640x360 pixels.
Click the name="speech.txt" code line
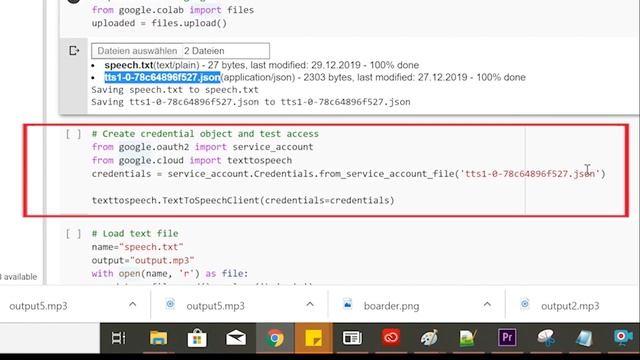[138, 247]
